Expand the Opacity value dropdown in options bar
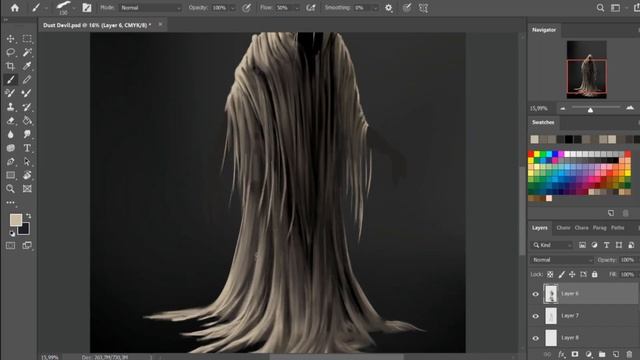The image size is (640, 360). point(233,8)
